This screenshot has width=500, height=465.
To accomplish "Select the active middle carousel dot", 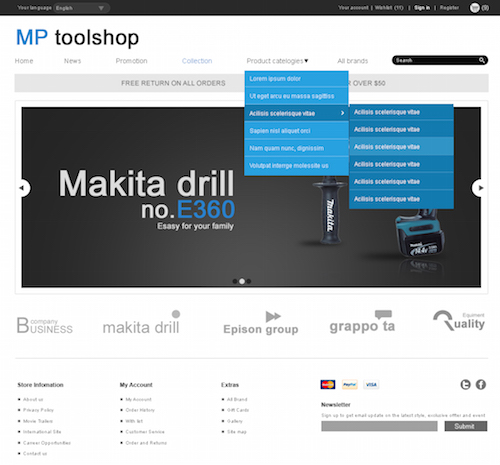I will point(242,281).
